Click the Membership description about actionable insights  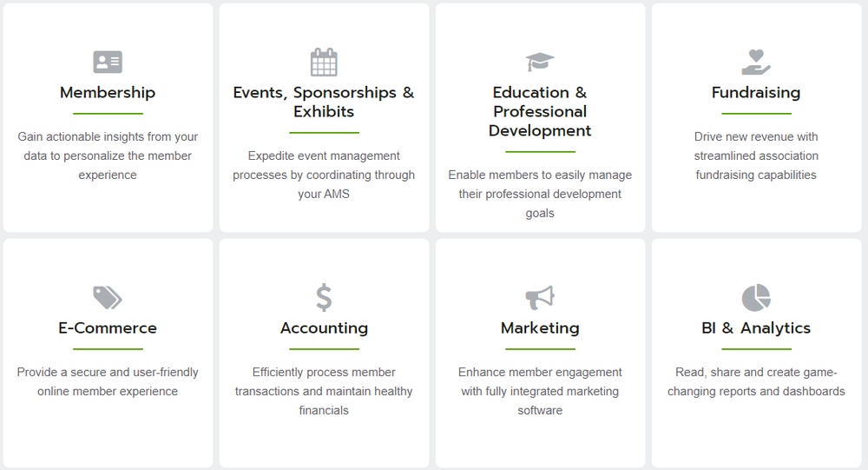(x=108, y=156)
